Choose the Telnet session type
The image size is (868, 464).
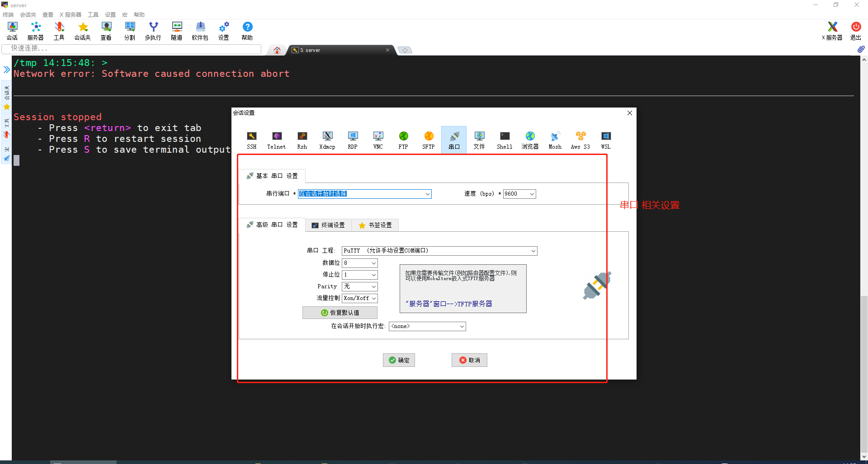click(277, 140)
